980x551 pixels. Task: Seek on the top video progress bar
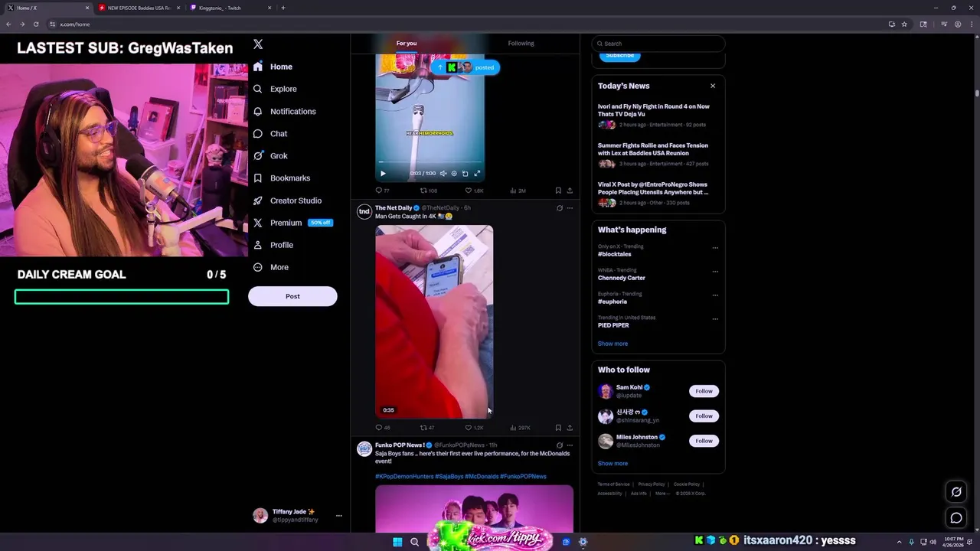430,163
